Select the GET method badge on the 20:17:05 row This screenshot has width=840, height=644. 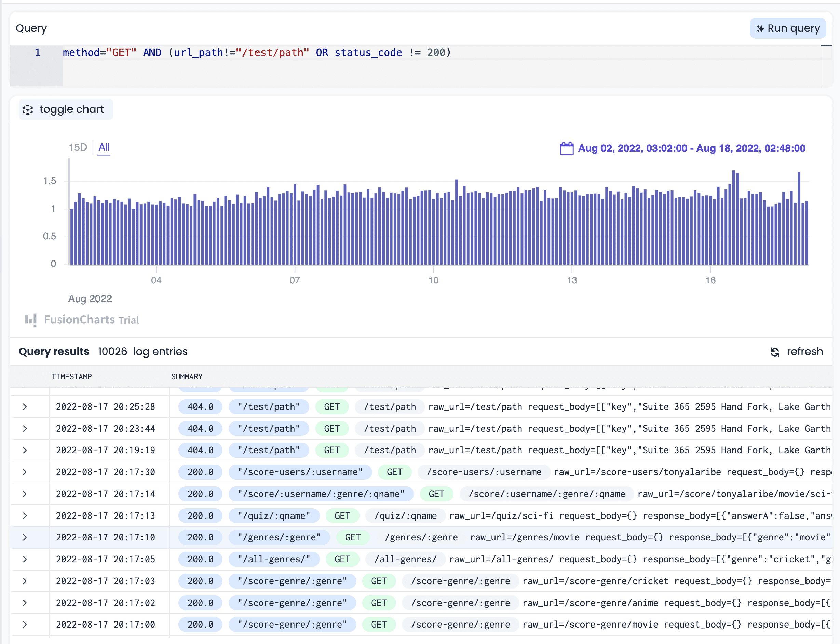coord(342,559)
